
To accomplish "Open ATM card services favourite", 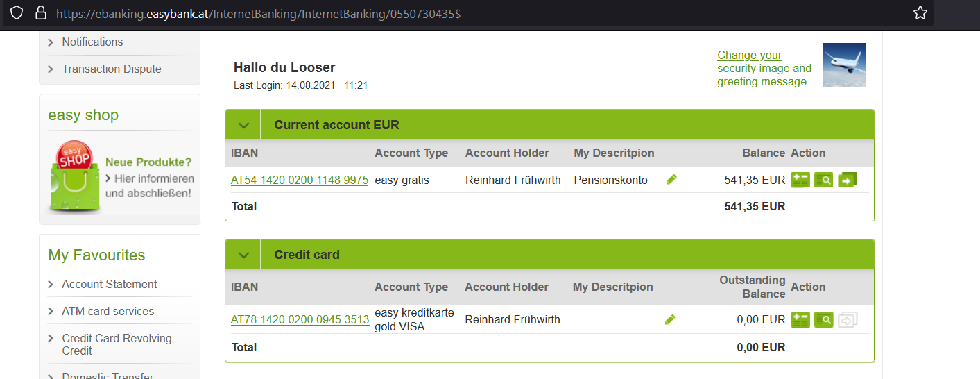I will tap(108, 312).
